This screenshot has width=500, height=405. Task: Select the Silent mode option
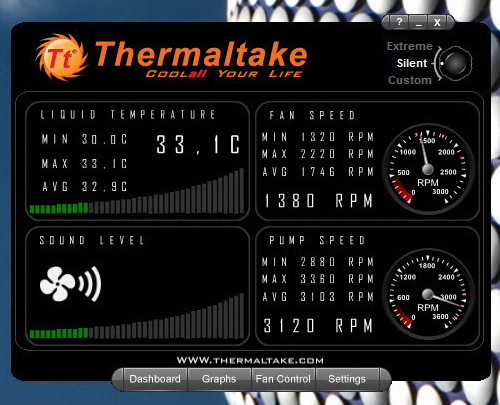(412, 63)
